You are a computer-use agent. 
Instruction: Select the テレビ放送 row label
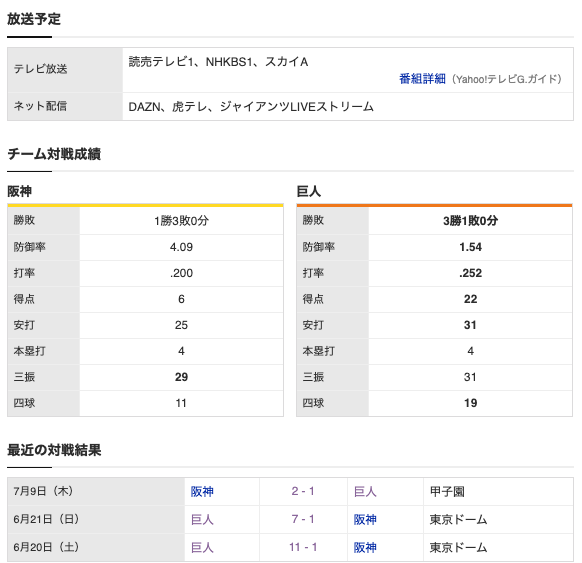click(40, 69)
